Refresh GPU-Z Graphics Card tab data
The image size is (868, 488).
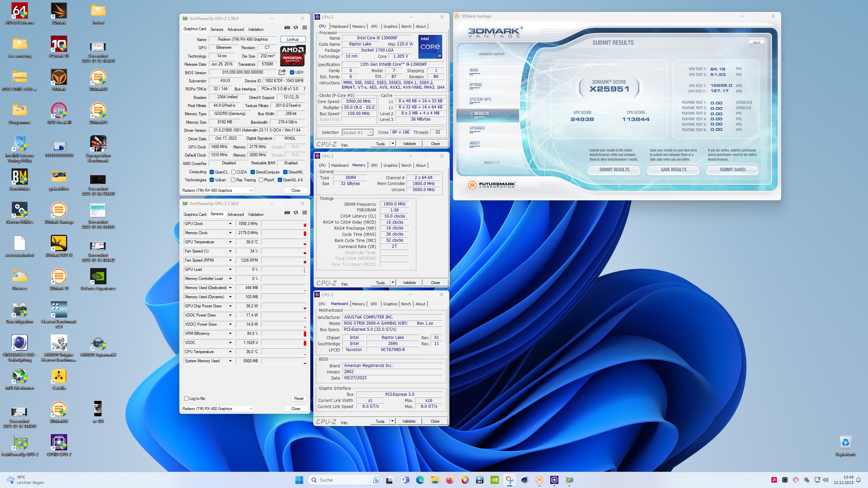point(296,27)
